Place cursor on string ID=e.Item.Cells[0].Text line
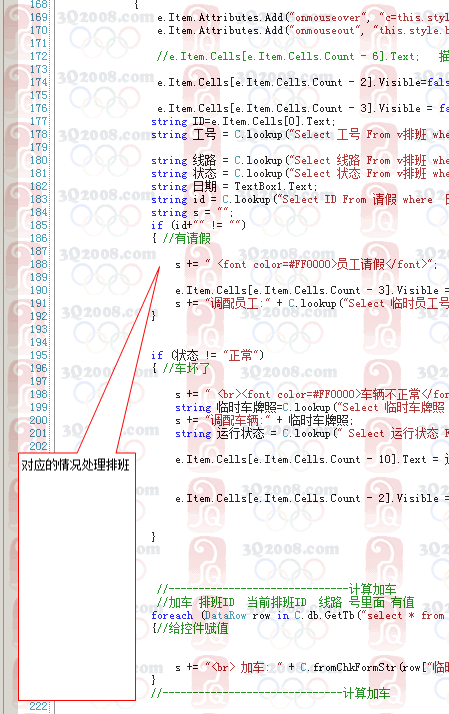449x714 pixels. [x=243, y=121]
